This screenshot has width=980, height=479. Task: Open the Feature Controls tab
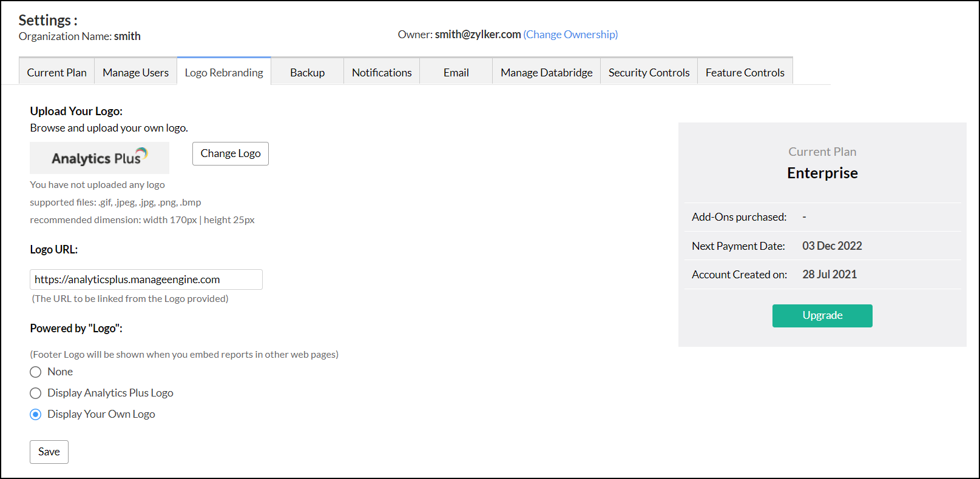[x=745, y=72]
